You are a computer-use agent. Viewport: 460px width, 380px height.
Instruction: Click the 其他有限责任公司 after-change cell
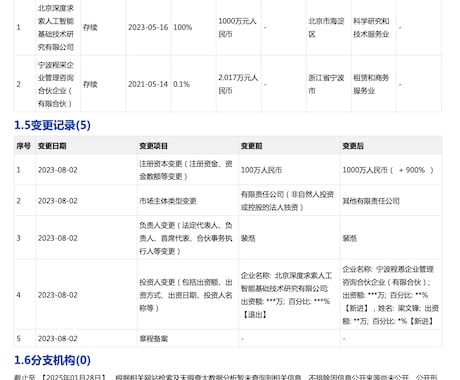tap(371, 201)
